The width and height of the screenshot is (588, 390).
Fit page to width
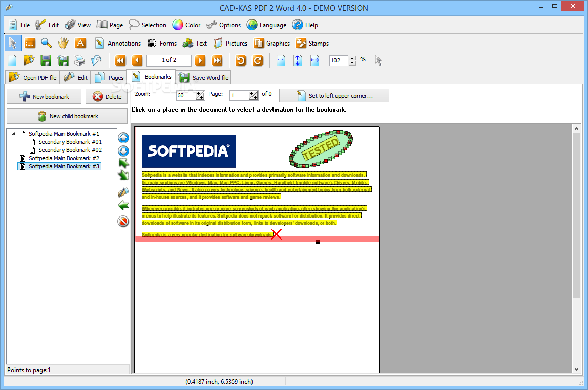[314, 60]
